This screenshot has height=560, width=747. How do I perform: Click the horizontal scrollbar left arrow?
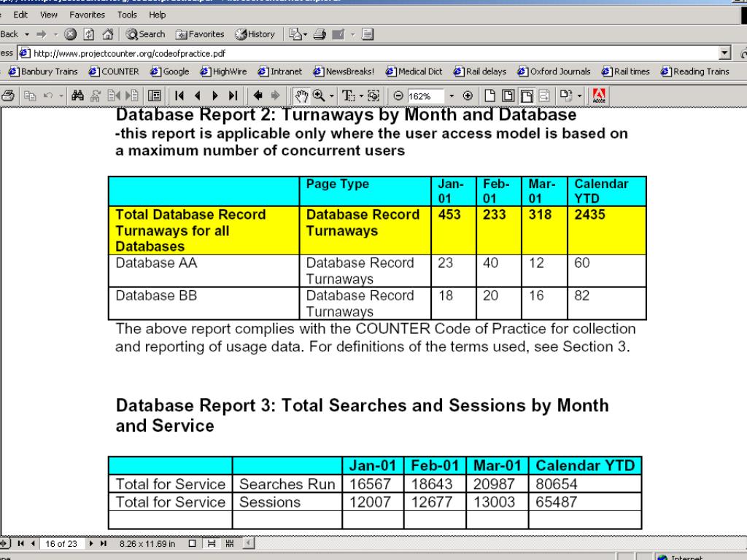pos(249,543)
